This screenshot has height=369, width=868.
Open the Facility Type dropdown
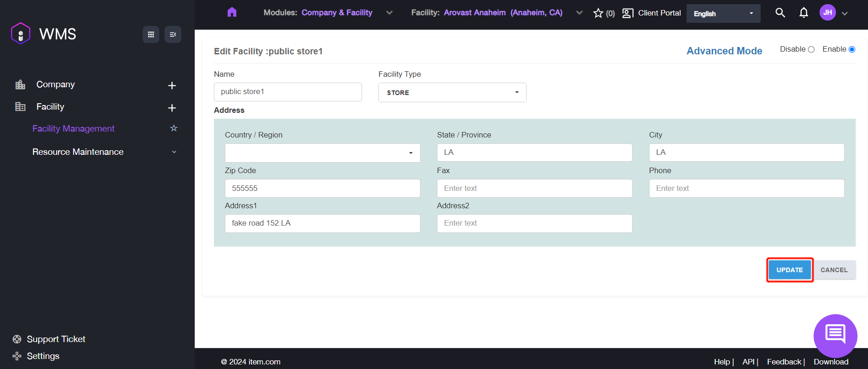tap(452, 93)
